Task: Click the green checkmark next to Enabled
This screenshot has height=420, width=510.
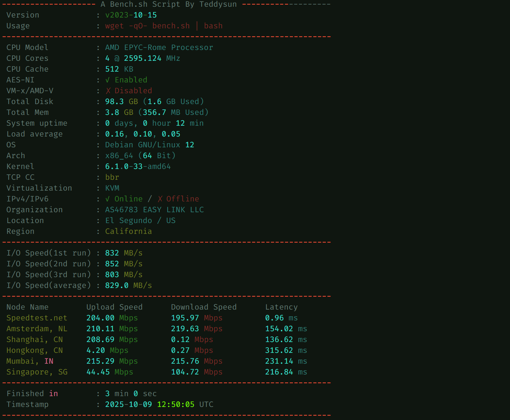Action: click(x=108, y=80)
